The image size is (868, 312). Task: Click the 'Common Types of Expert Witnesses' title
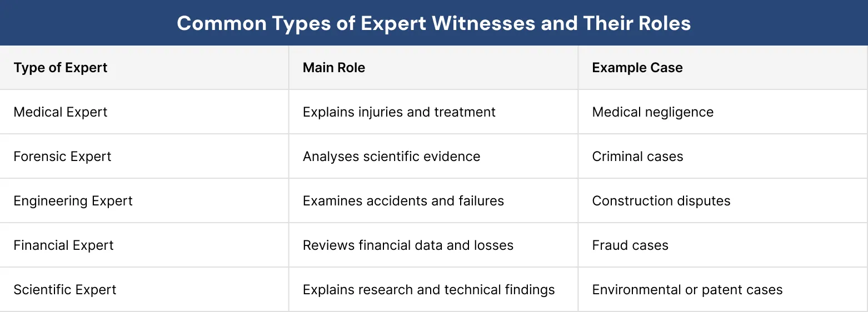[x=433, y=23]
